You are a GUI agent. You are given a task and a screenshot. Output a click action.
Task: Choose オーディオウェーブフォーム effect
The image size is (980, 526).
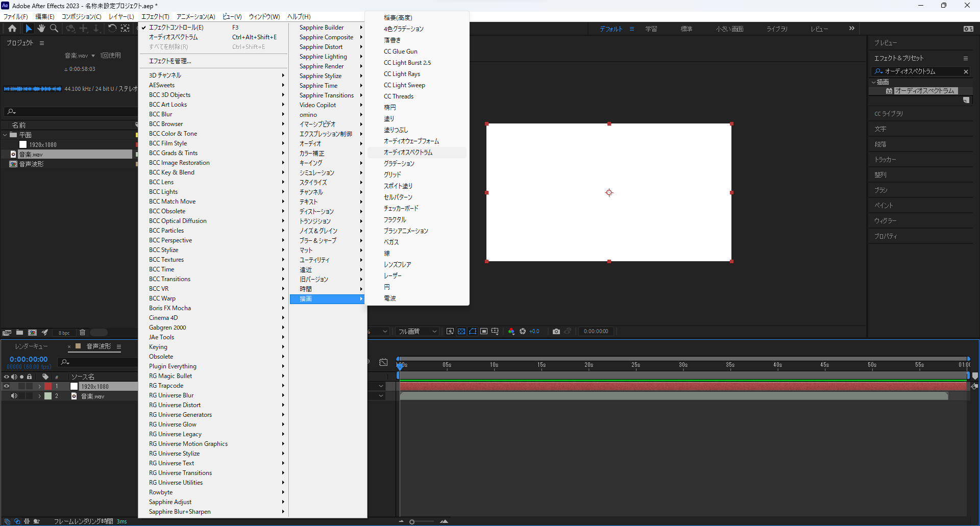[x=417, y=141]
